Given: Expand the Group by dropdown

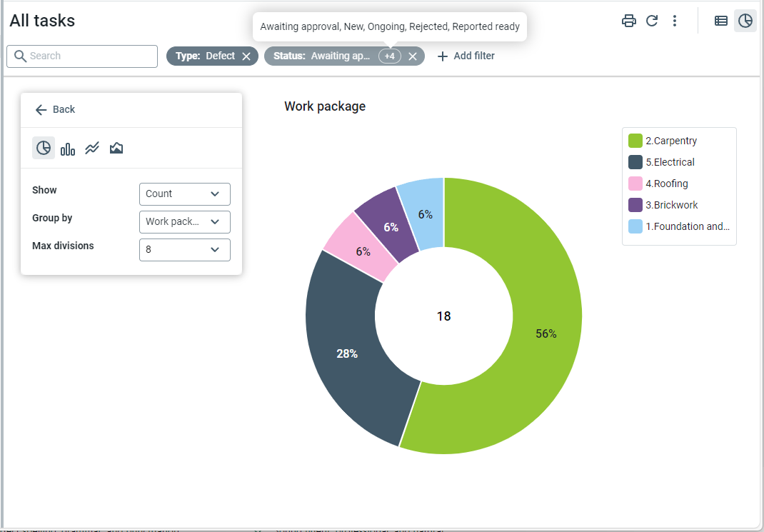Looking at the screenshot, I should click(184, 221).
